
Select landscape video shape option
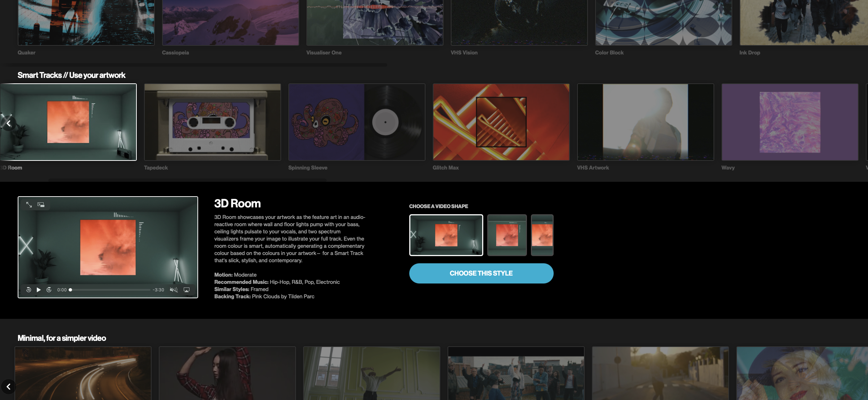tap(446, 235)
